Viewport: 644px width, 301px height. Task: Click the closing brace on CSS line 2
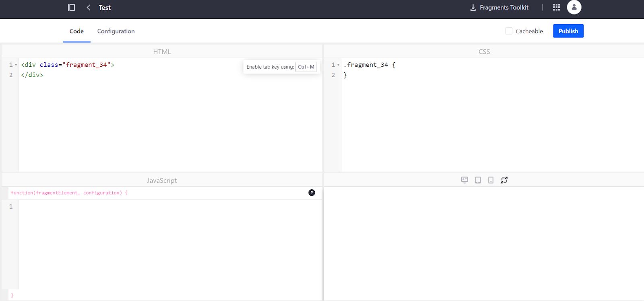[x=345, y=75]
